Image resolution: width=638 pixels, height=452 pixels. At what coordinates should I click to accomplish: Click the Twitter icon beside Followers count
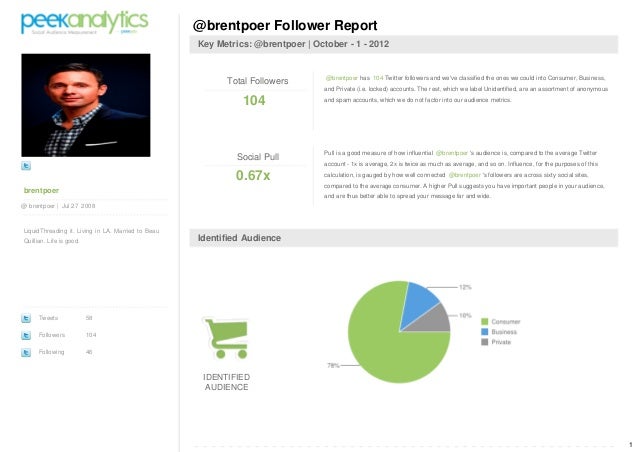point(26,335)
